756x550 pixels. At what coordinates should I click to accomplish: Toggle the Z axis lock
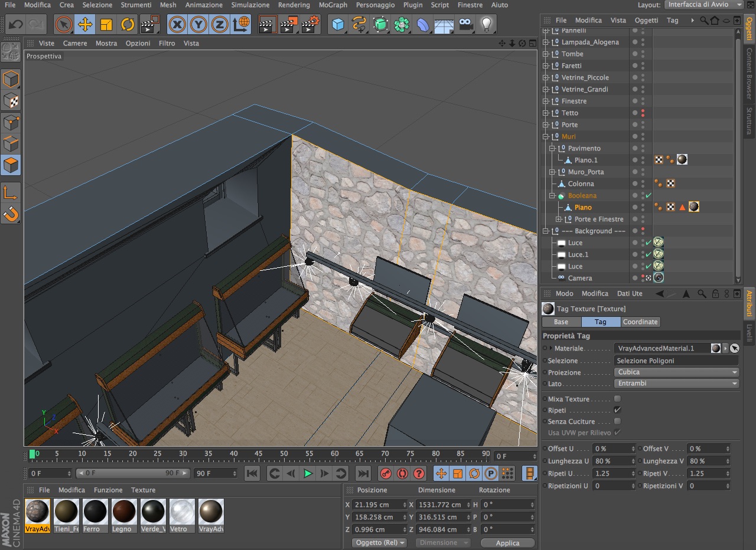tap(220, 25)
